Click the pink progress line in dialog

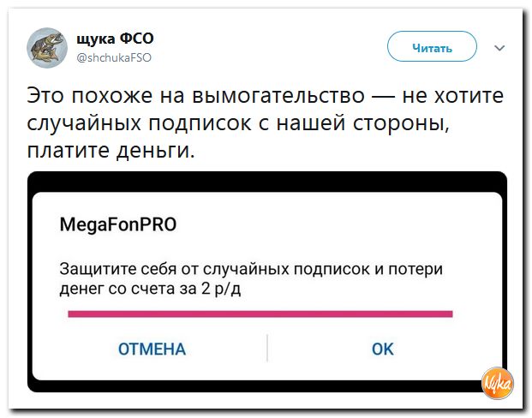[x=260, y=313]
